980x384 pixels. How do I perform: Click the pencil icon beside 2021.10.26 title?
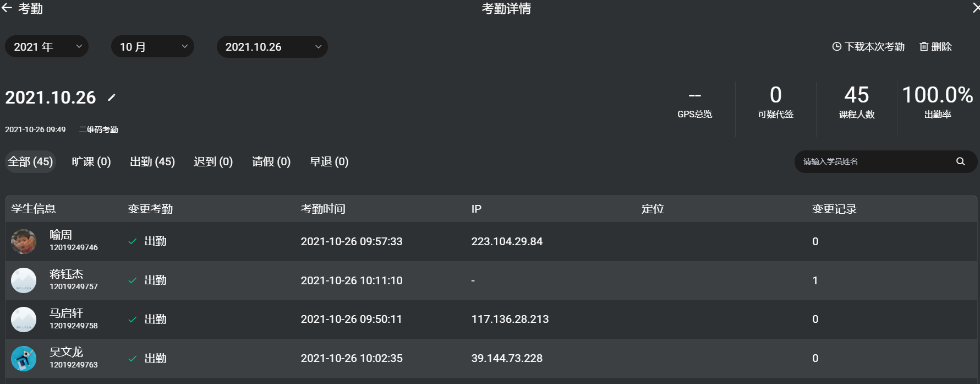pos(112,98)
